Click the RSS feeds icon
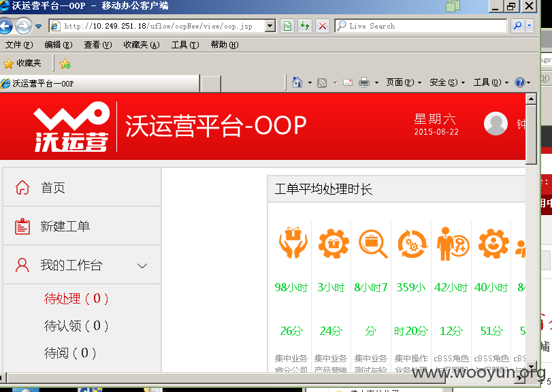Screen dimensions: 552x392 (x=322, y=83)
